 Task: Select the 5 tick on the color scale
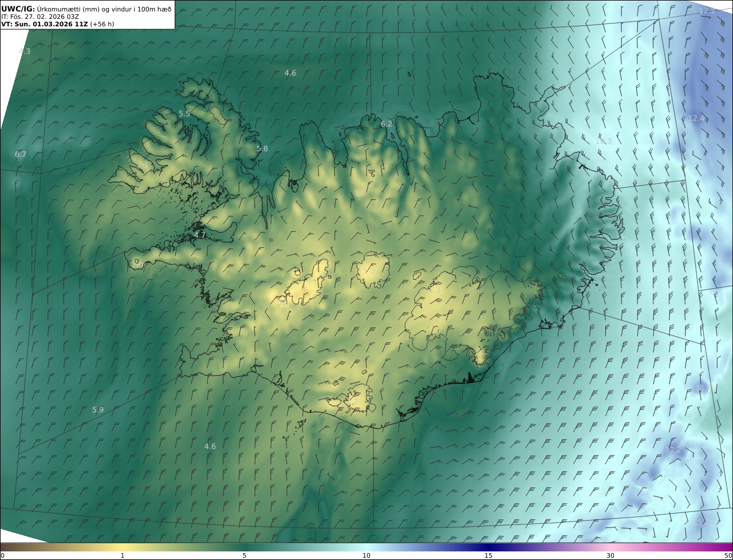point(245,555)
